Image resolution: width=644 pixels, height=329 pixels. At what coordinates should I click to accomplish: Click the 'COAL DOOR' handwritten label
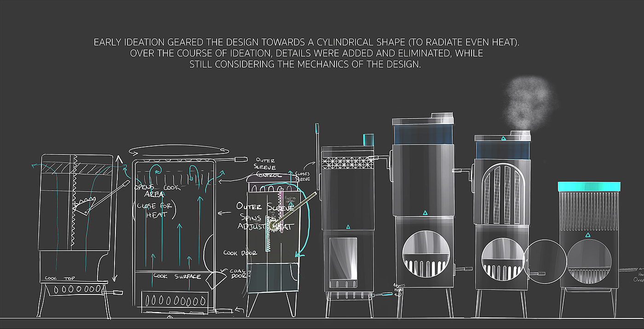coord(240,274)
